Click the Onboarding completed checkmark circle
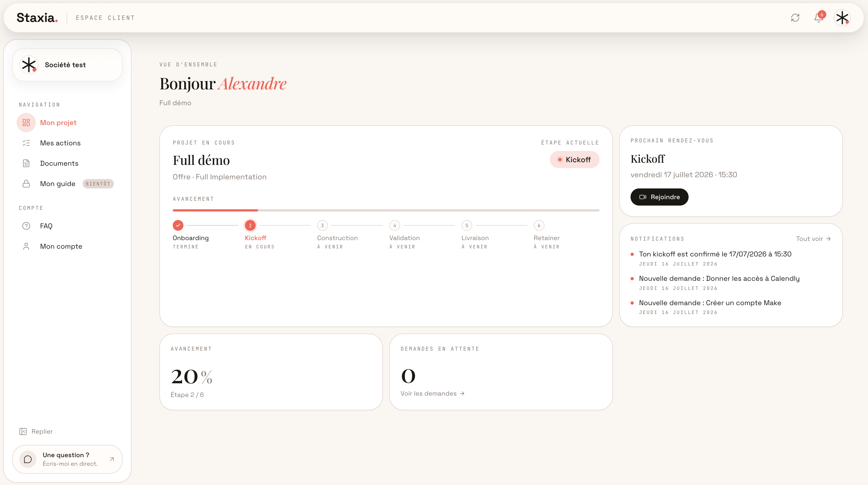This screenshot has height=485, width=868. click(x=178, y=225)
